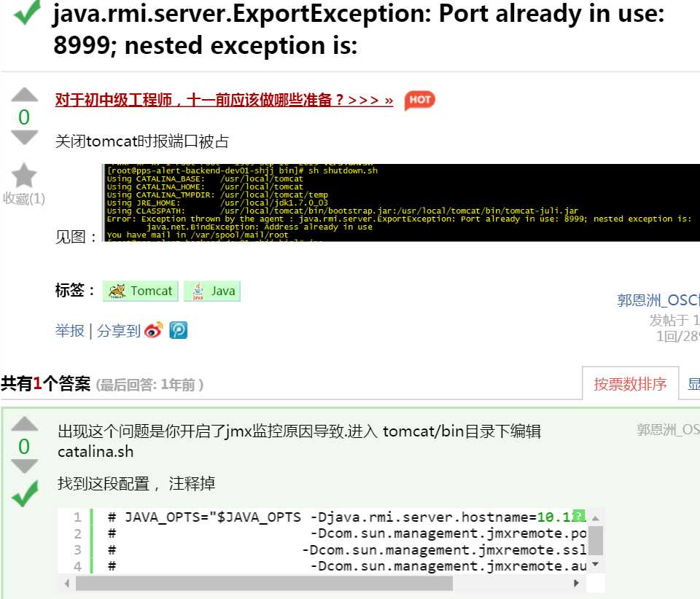
Task: Click the 收藏(1) favorites count
Action: tap(24, 198)
